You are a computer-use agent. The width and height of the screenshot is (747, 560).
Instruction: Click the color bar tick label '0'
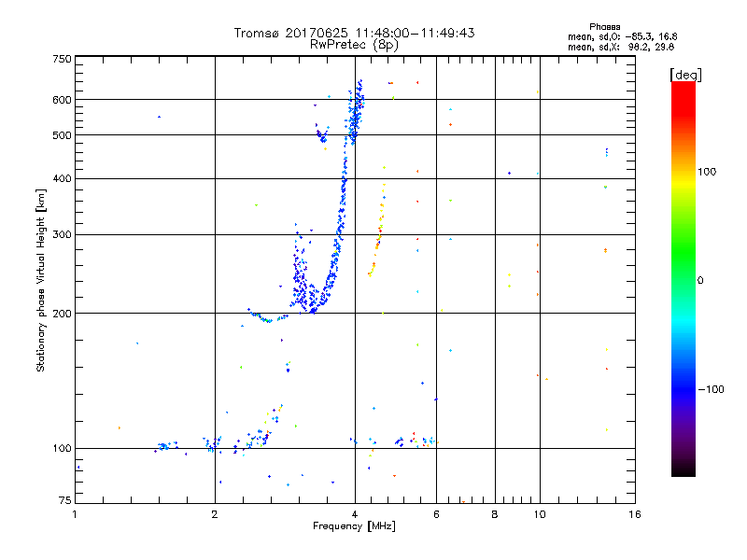click(700, 281)
